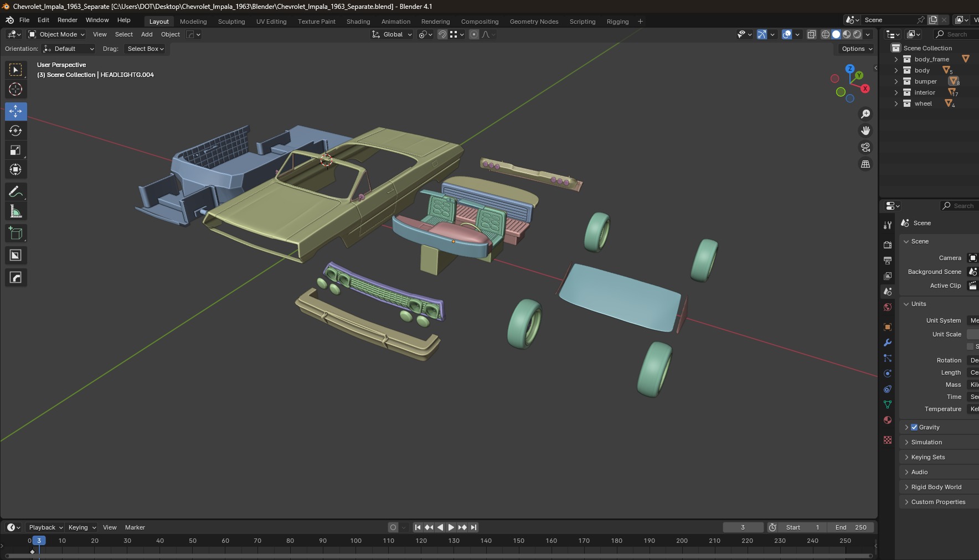Open the Texture properties checker icon
This screenshot has width=979, height=560.
(x=888, y=440)
